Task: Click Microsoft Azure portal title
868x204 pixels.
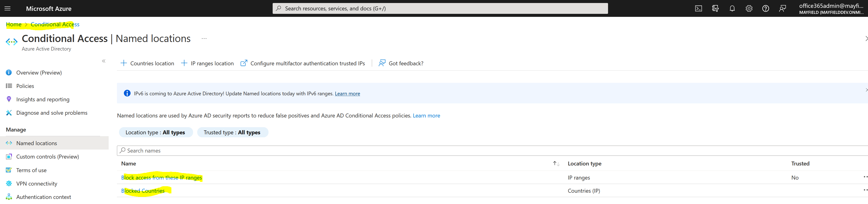Action: [x=48, y=9]
